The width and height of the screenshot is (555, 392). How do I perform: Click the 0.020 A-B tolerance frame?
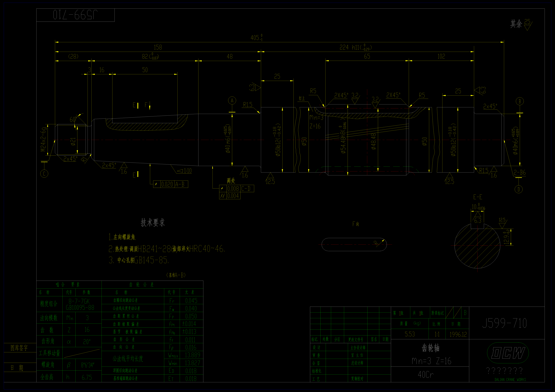(171, 184)
